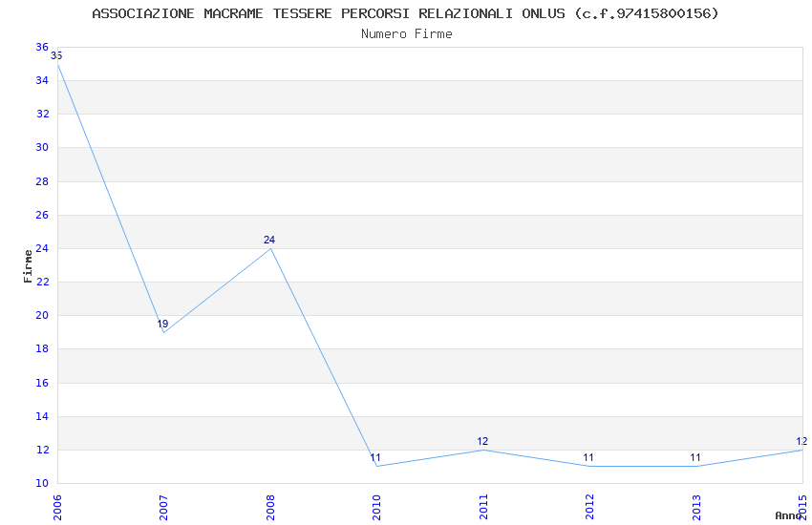
Task: Click the 36 y-axis tick label
Action: coord(42,47)
